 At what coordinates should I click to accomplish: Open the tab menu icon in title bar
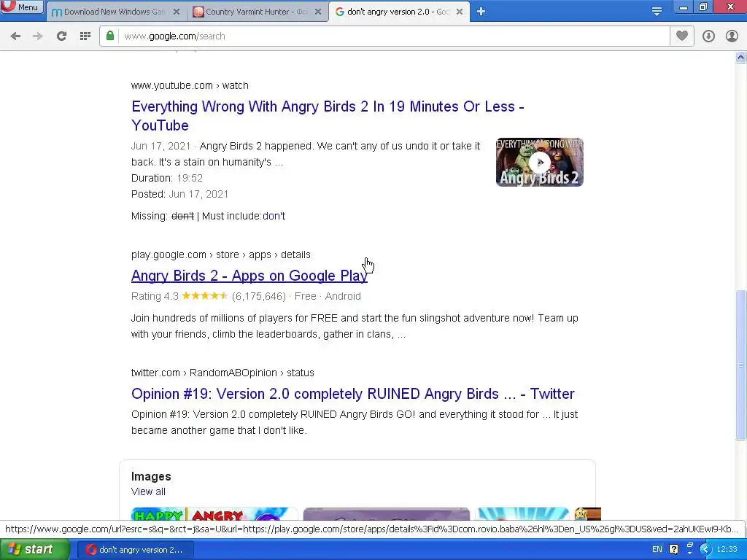pos(657,12)
